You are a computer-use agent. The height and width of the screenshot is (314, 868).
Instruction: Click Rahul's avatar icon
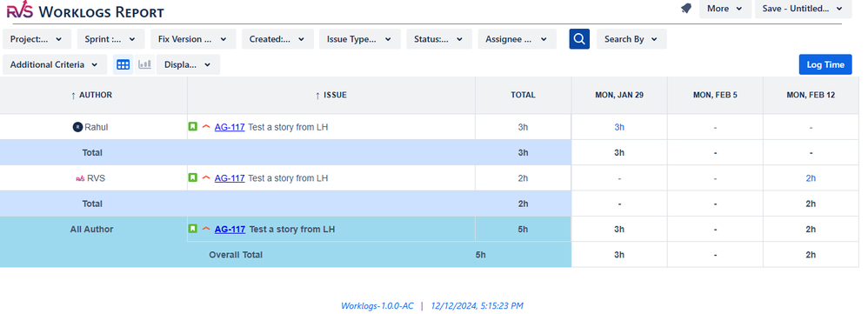pyautogui.click(x=77, y=127)
